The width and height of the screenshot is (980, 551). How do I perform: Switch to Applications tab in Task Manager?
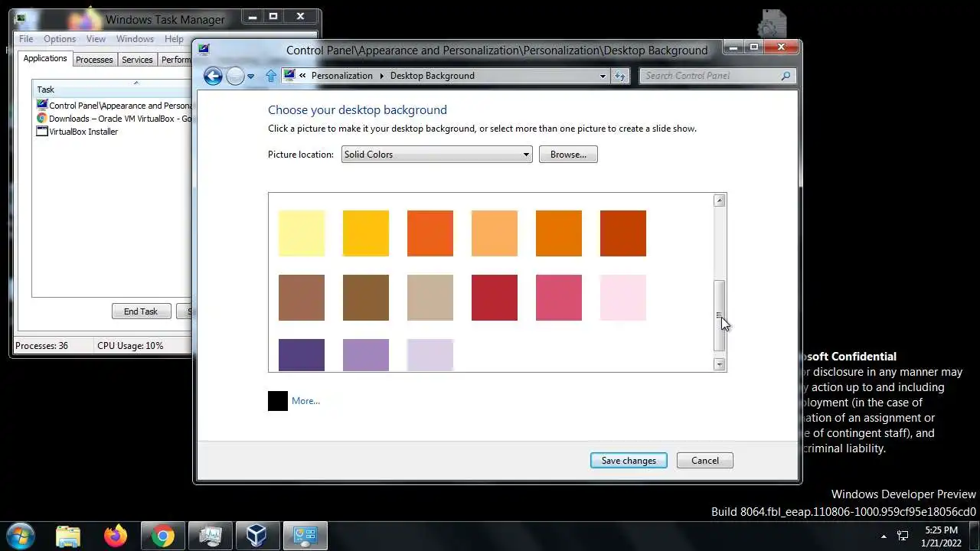click(45, 59)
